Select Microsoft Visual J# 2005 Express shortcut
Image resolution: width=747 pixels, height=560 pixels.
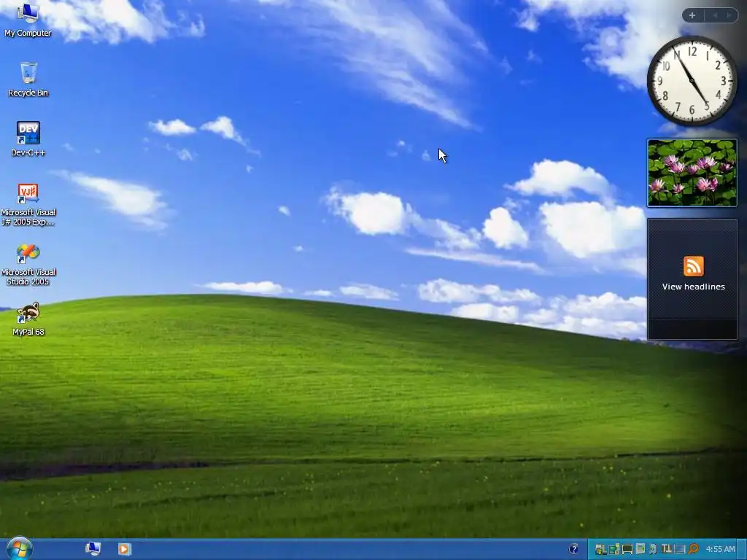(x=28, y=204)
